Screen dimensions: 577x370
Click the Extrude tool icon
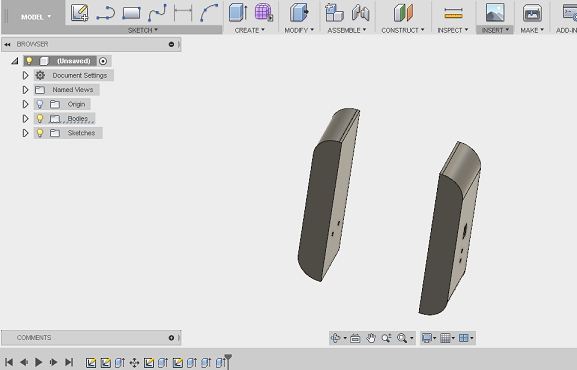[x=238, y=12]
